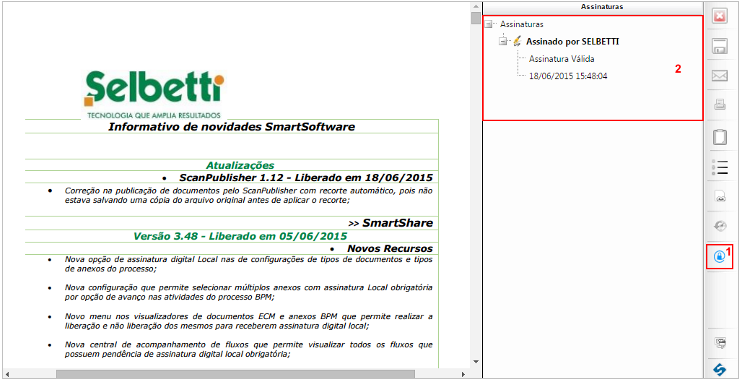Click the printer icon
The height and width of the screenshot is (383, 743).
coord(719,105)
